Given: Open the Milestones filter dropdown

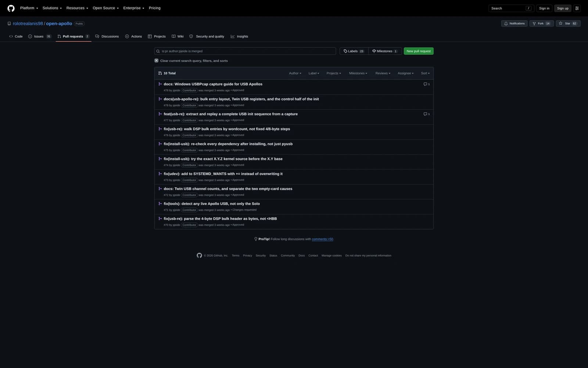Looking at the screenshot, I should click(358, 73).
